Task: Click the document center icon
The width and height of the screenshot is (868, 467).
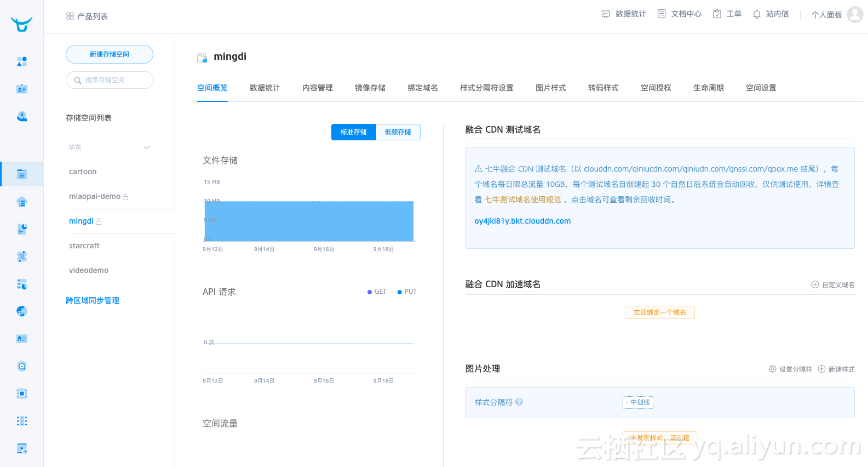Action: pos(662,14)
